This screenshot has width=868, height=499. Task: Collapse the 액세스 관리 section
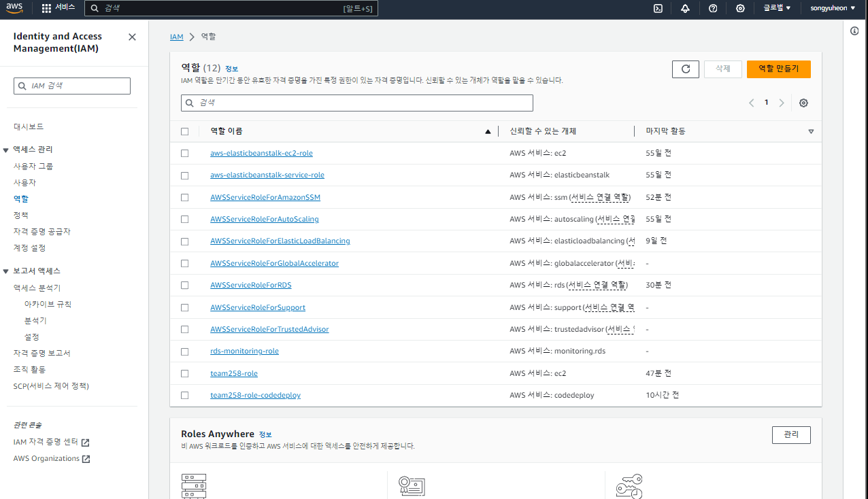point(6,150)
